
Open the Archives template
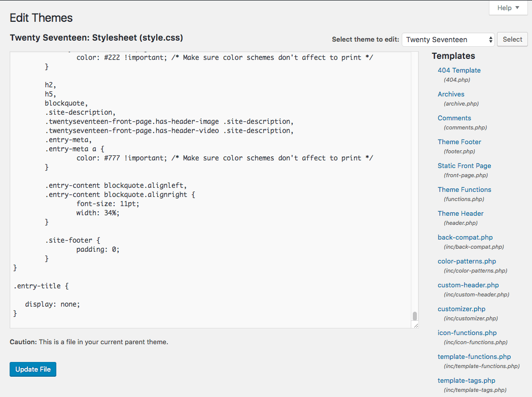pyautogui.click(x=450, y=94)
